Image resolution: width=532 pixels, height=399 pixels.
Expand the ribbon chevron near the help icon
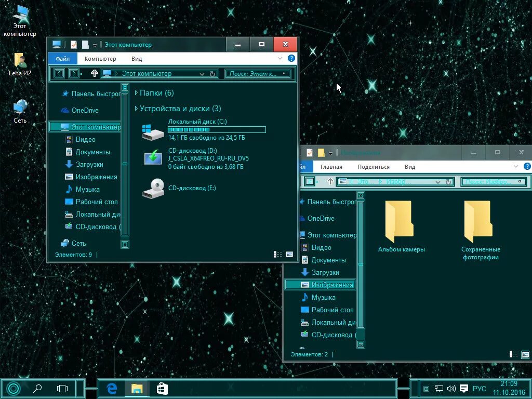click(x=281, y=58)
